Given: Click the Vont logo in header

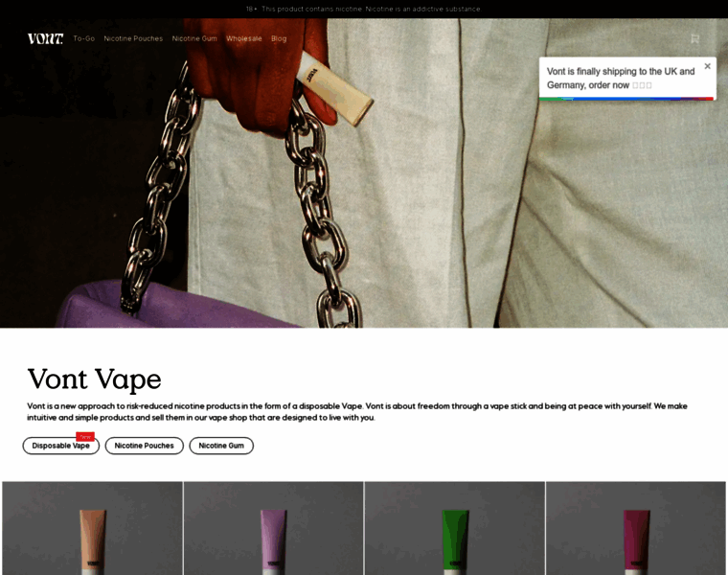Looking at the screenshot, I should tap(45, 38).
